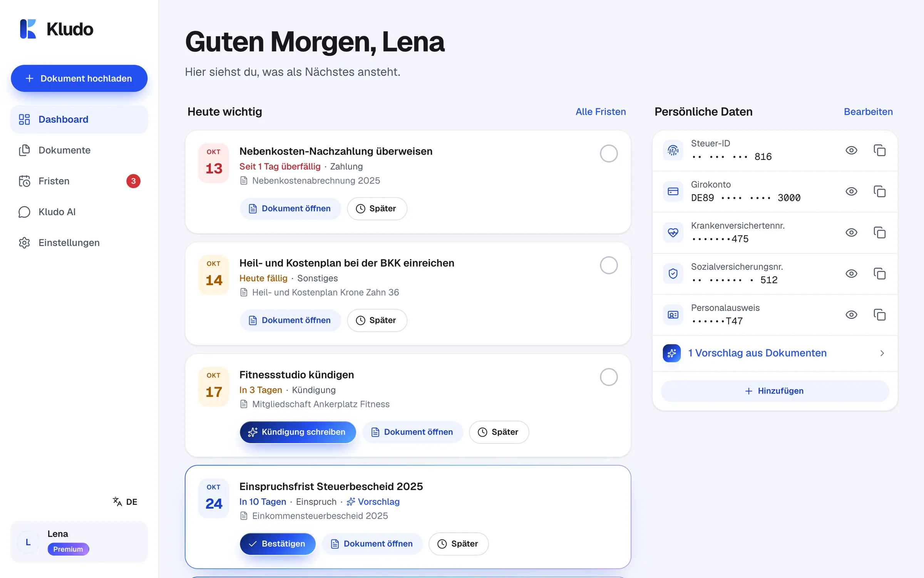Follow the Alle Fristen link

pyautogui.click(x=601, y=112)
